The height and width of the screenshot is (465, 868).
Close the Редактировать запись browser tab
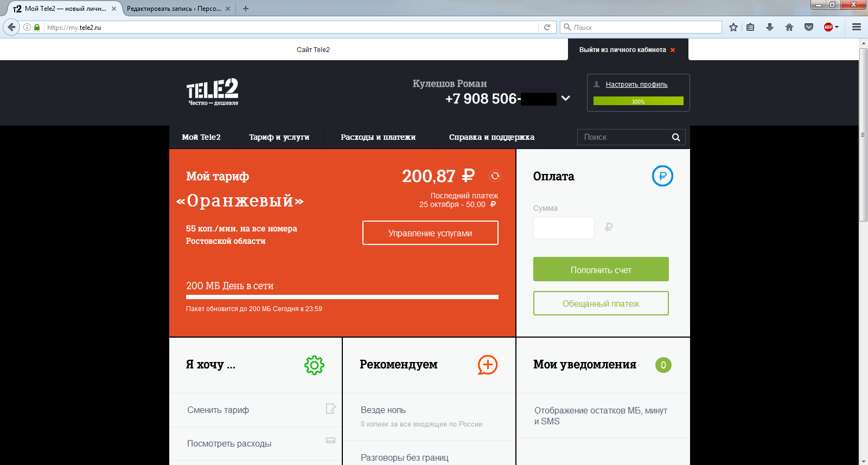click(x=228, y=9)
